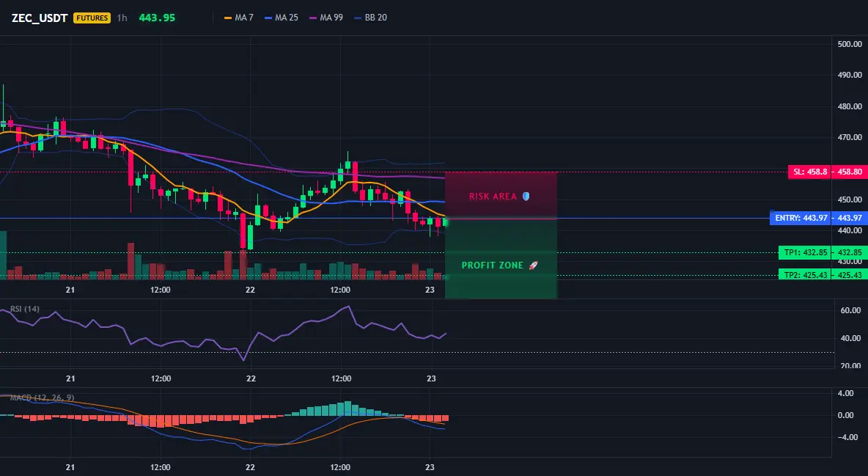Click the 443.95 current price readout
Image resolution: width=868 pixels, height=476 pixels.
click(157, 18)
